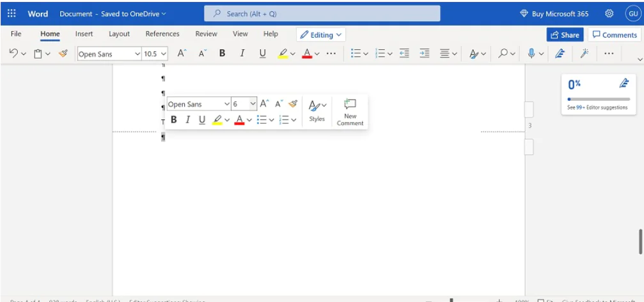Image resolution: width=644 pixels, height=302 pixels.
Task: Open the app launcher waffle icon
Action: coord(12,13)
